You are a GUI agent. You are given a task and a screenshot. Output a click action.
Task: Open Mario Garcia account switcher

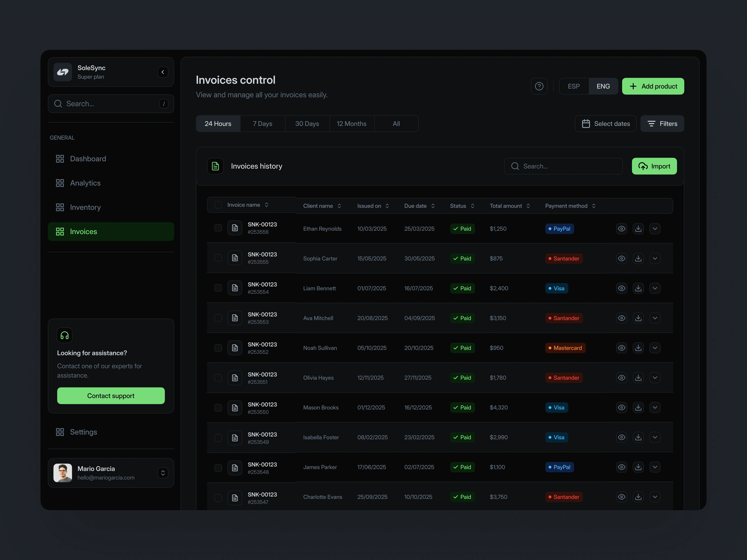(163, 473)
